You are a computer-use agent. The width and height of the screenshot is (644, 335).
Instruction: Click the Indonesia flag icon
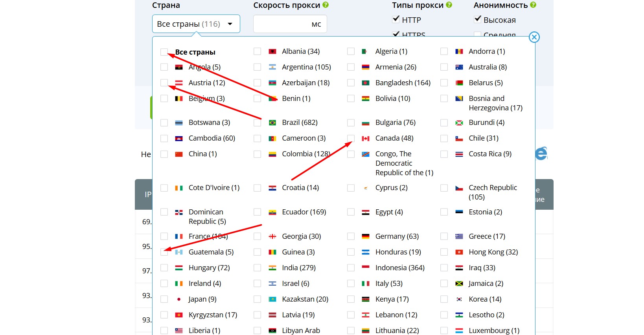pyautogui.click(x=366, y=268)
